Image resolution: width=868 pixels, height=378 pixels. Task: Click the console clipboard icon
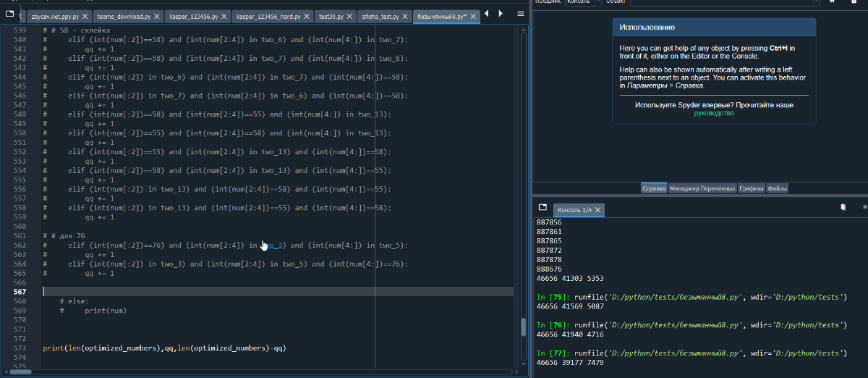point(843,208)
